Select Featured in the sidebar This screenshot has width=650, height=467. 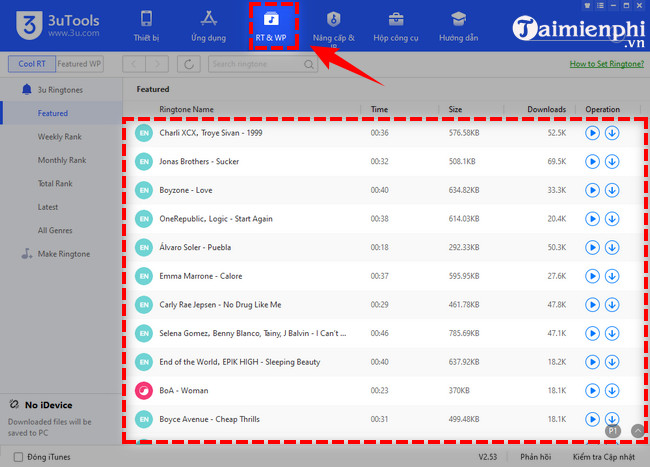53,113
